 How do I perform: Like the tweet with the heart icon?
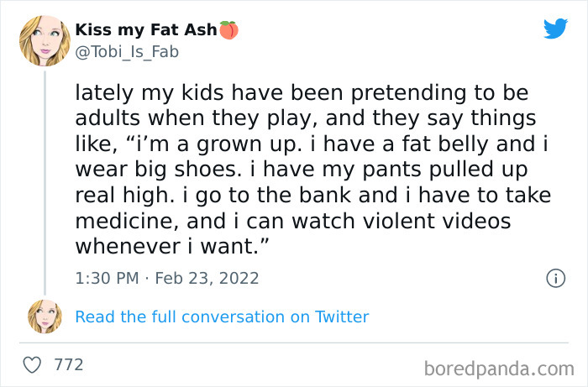(33, 366)
